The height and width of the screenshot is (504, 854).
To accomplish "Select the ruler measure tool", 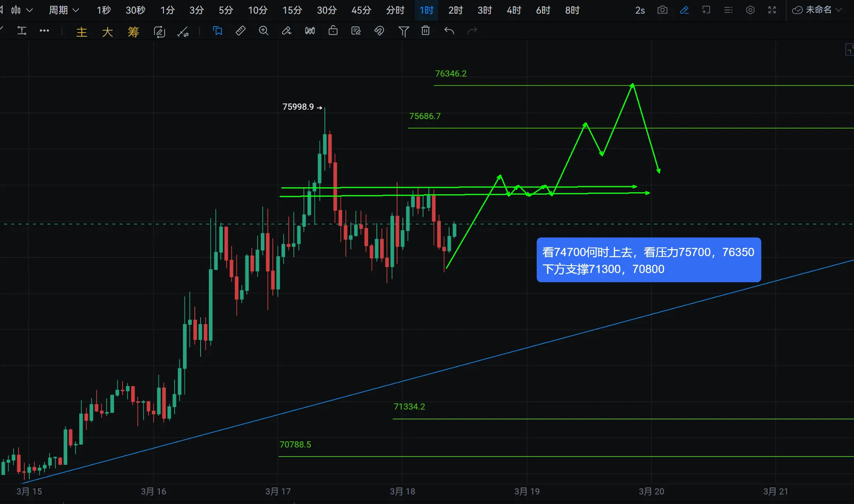I will click(x=241, y=31).
